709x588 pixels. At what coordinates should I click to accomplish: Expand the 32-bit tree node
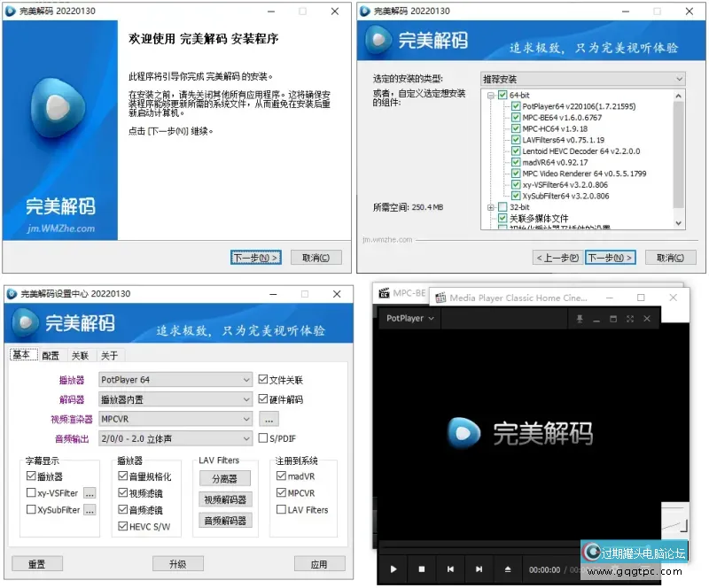point(491,207)
